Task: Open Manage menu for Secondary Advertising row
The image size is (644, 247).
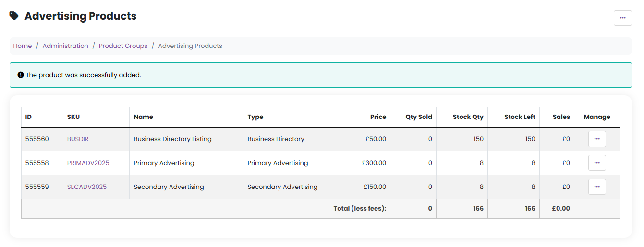Action: [597, 187]
